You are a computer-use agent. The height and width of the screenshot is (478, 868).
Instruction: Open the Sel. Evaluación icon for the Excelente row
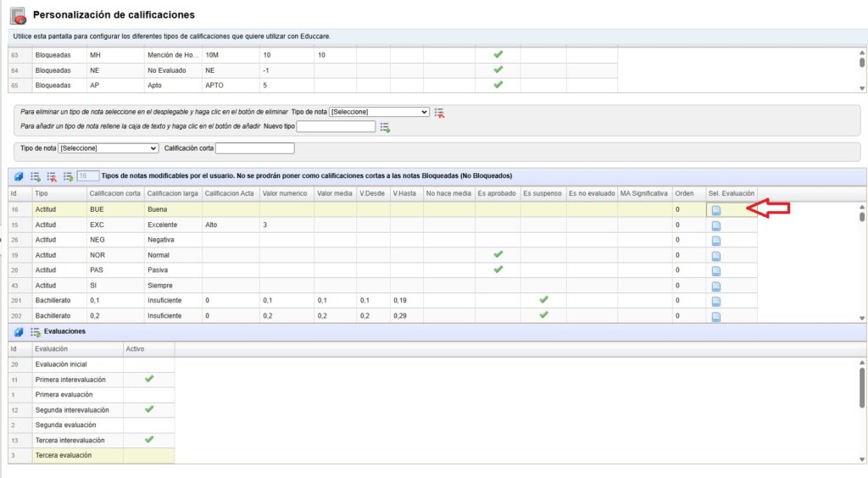coord(715,225)
